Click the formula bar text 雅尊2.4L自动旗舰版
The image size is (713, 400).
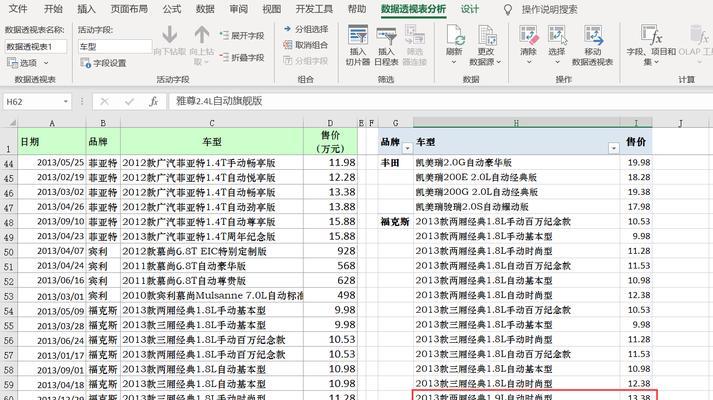pos(219,101)
